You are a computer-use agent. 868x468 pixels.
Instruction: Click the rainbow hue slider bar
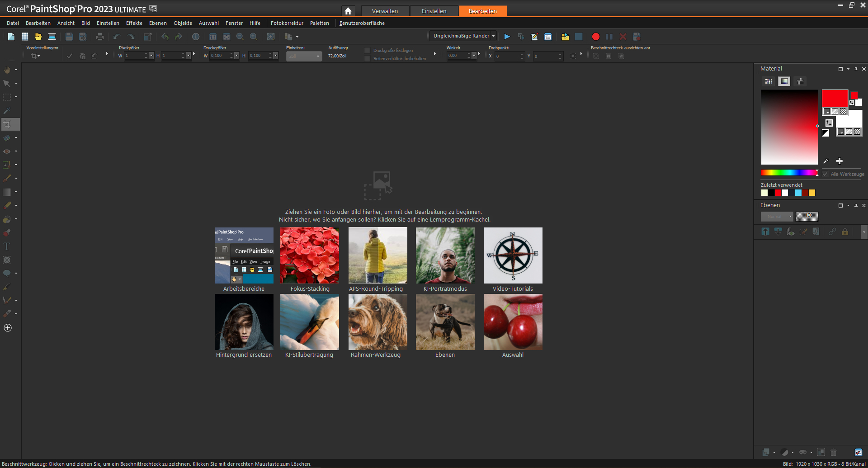(788, 173)
